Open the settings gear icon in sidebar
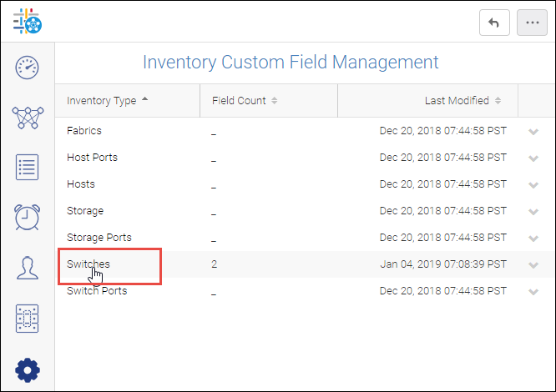Image resolution: width=556 pixels, height=392 pixels. (x=28, y=369)
